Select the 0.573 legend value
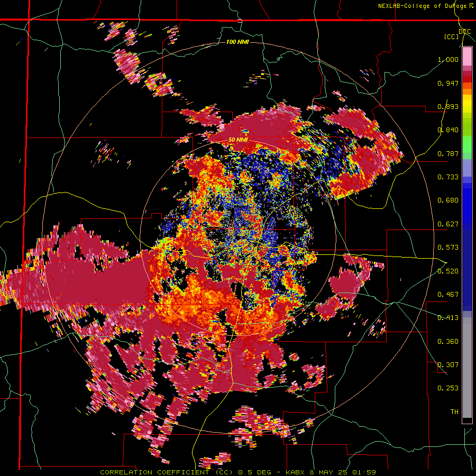This screenshot has width=476, height=476. point(448,248)
